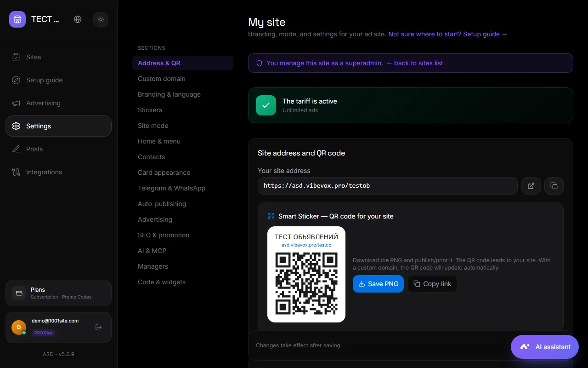Toggle light/dark theme sun button
The height and width of the screenshot is (368, 588).
click(x=101, y=19)
